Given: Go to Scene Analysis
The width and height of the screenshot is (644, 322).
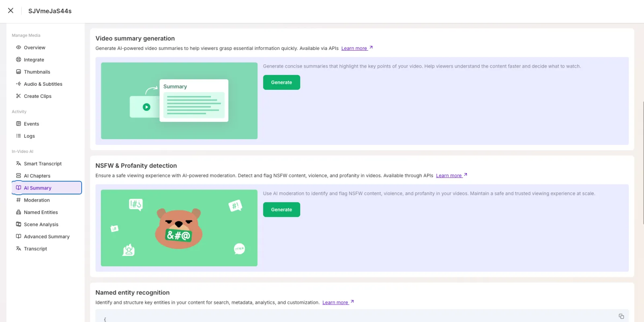Looking at the screenshot, I should pos(47,224).
